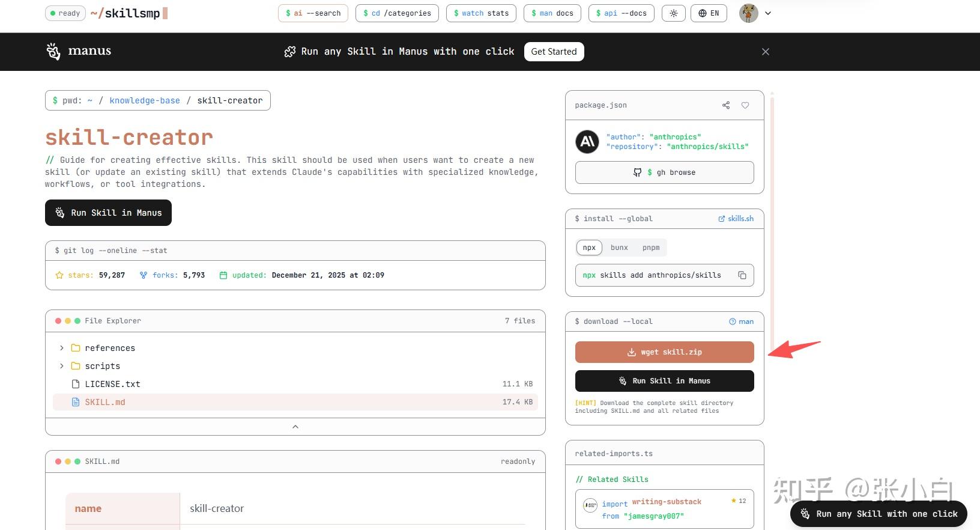Open man docs menu item
This screenshot has height=530, width=980.
pyautogui.click(x=552, y=13)
